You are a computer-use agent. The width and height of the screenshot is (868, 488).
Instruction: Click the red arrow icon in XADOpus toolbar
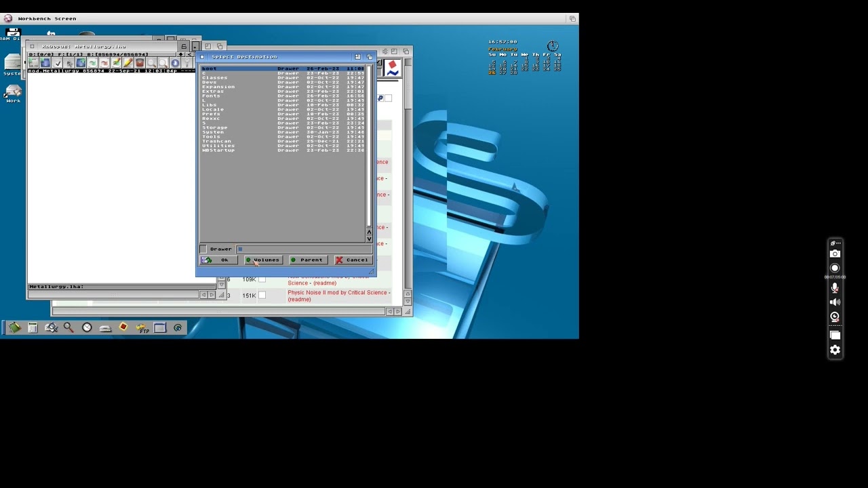pos(104,63)
